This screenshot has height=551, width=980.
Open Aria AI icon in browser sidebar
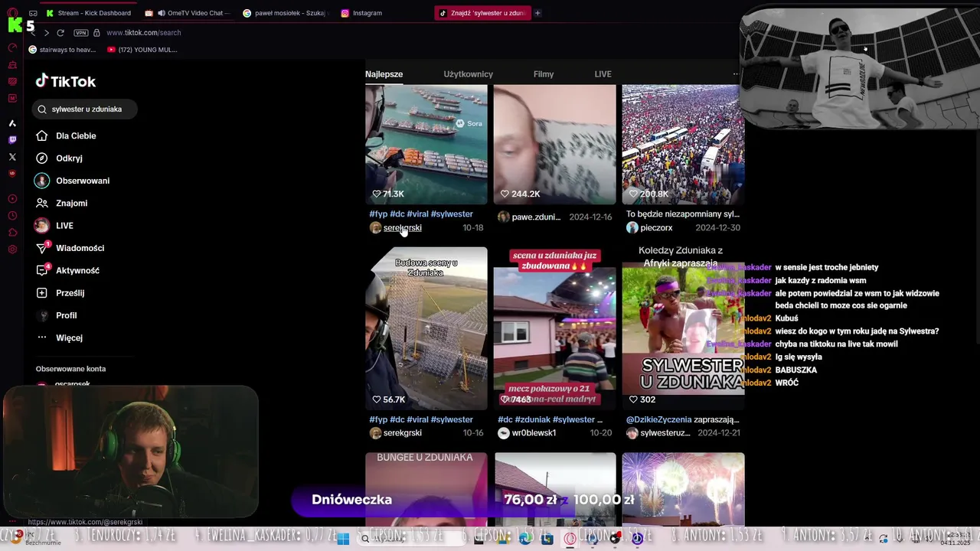(12, 123)
